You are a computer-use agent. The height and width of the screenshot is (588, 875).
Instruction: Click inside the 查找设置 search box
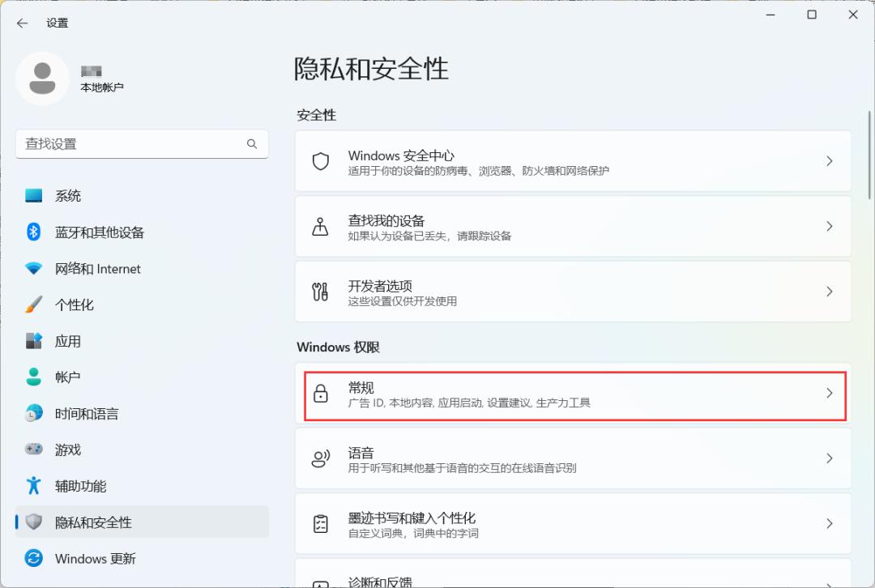143,144
